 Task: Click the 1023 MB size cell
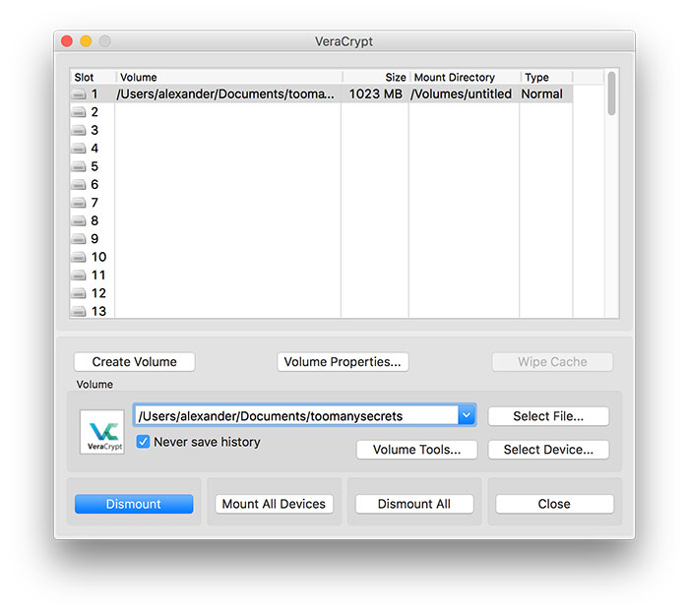(x=376, y=94)
